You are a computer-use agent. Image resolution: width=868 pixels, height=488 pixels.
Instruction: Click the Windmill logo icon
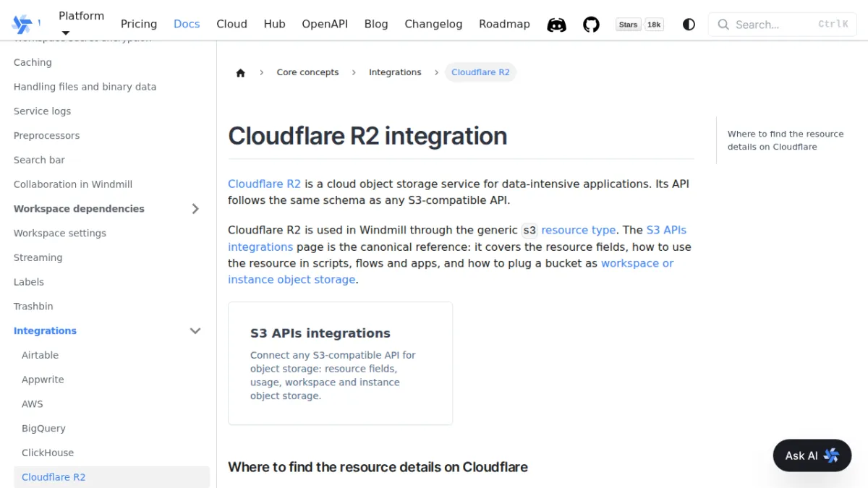point(22,24)
